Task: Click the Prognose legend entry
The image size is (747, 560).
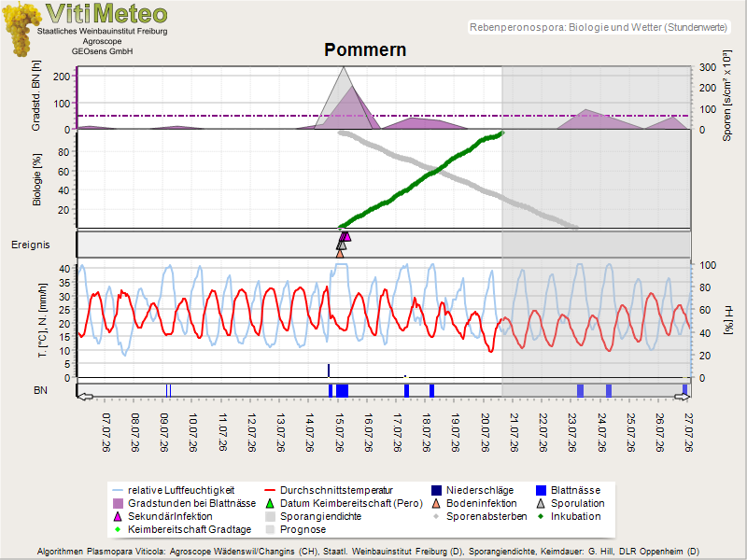Action: (296, 529)
